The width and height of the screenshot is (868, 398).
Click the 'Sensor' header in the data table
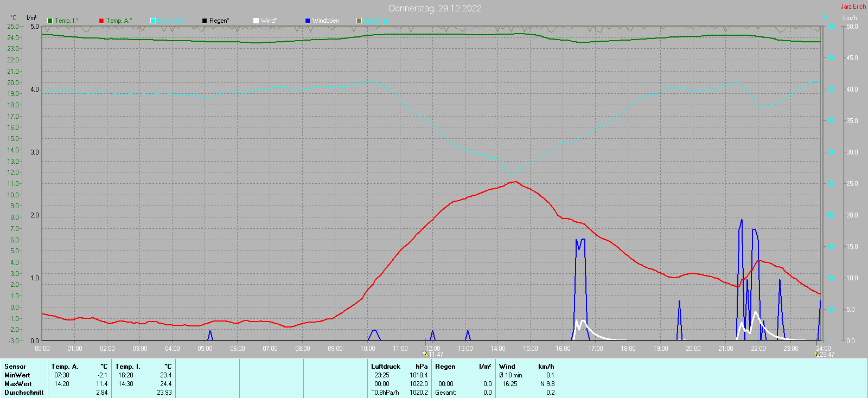tap(15, 367)
